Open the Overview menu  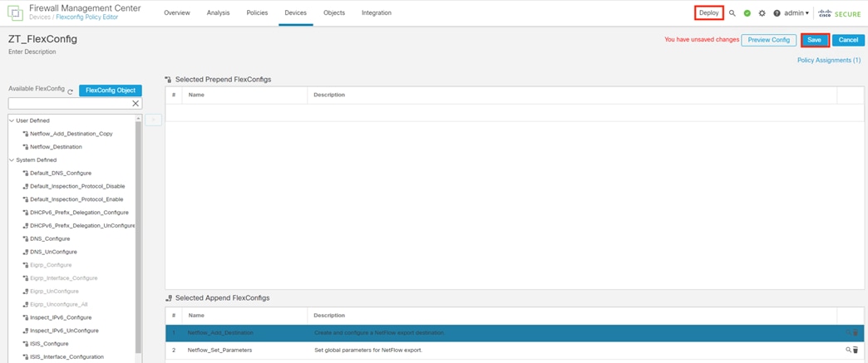click(x=177, y=12)
